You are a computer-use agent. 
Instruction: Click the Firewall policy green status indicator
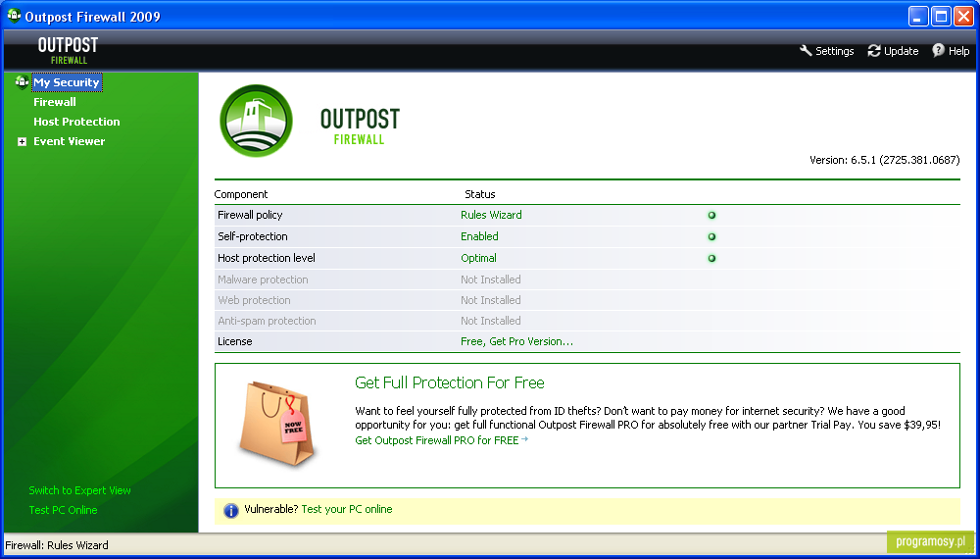[x=711, y=215]
